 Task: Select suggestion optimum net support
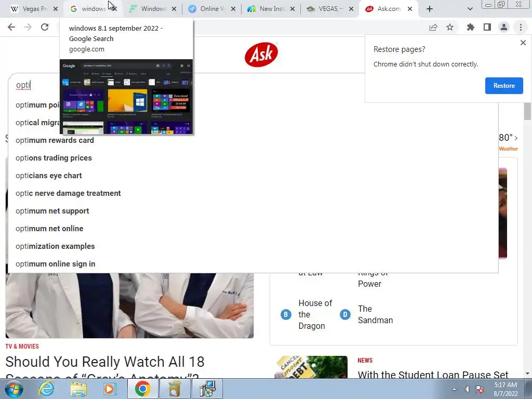coord(52,211)
